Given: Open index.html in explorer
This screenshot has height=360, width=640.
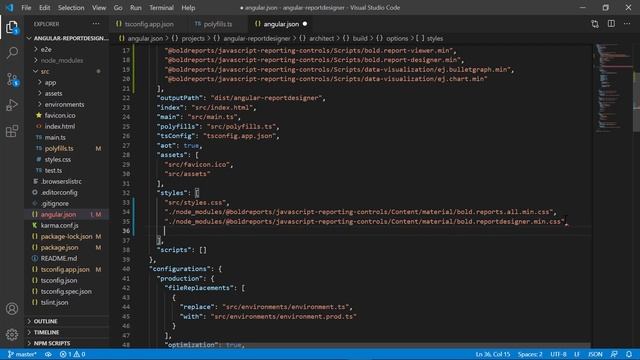Looking at the screenshot, I should coord(60,127).
